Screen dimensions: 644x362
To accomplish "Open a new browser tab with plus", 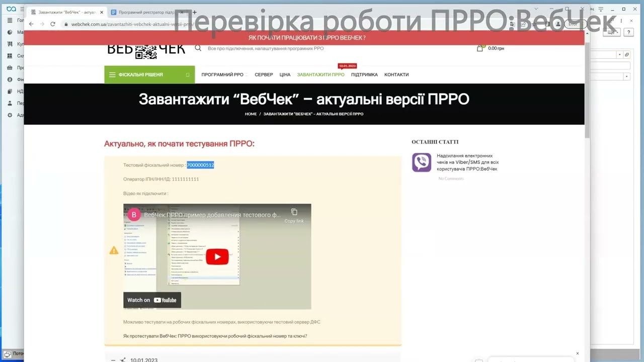I will 195,12.
